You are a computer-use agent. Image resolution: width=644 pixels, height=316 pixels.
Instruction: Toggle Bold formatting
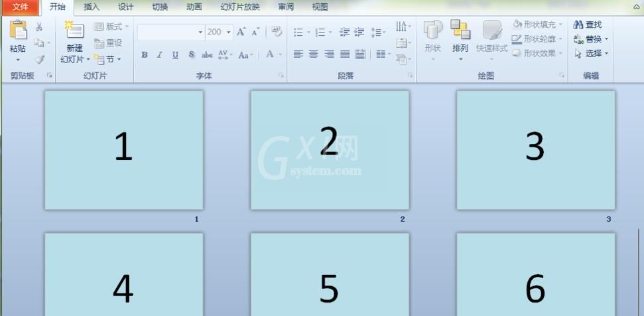click(x=145, y=54)
